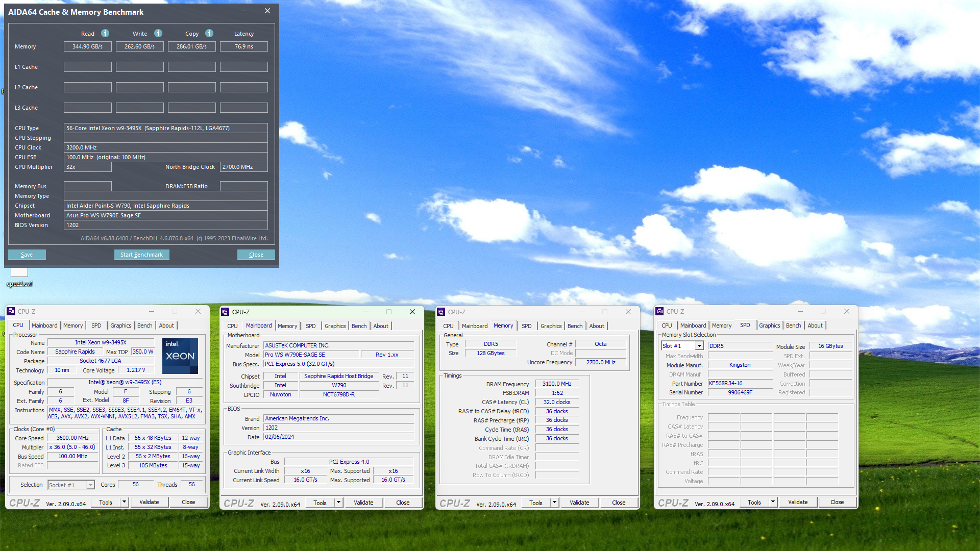Click Module Size 16 GBytes value
Image resolution: width=980 pixels, height=551 pixels.
(x=830, y=346)
